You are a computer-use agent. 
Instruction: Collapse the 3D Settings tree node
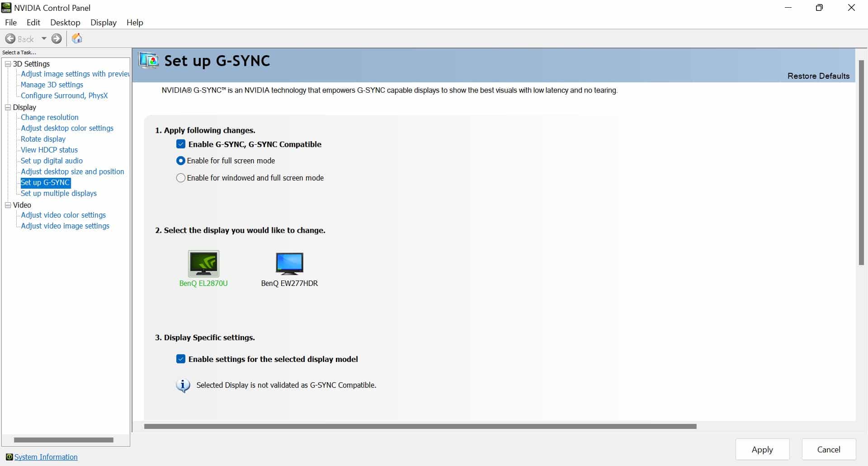click(x=8, y=64)
